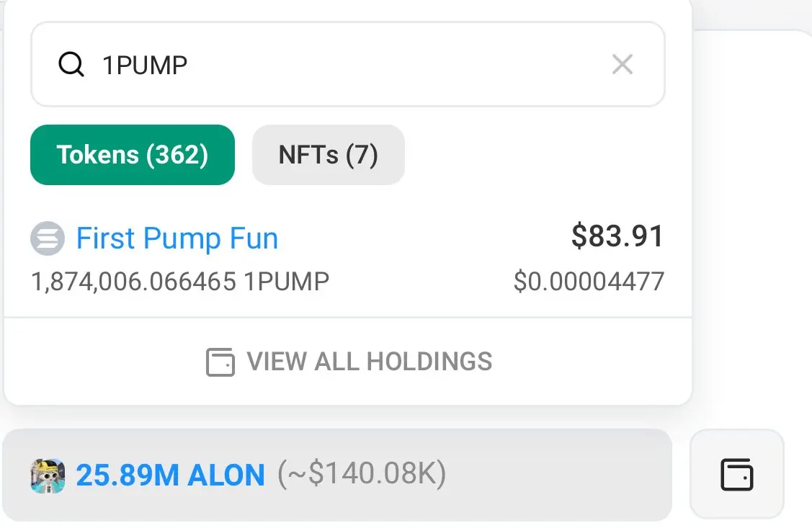The height and width of the screenshot is (528, 812).
Task: Focus the token search input field
Action: point(346,65)
